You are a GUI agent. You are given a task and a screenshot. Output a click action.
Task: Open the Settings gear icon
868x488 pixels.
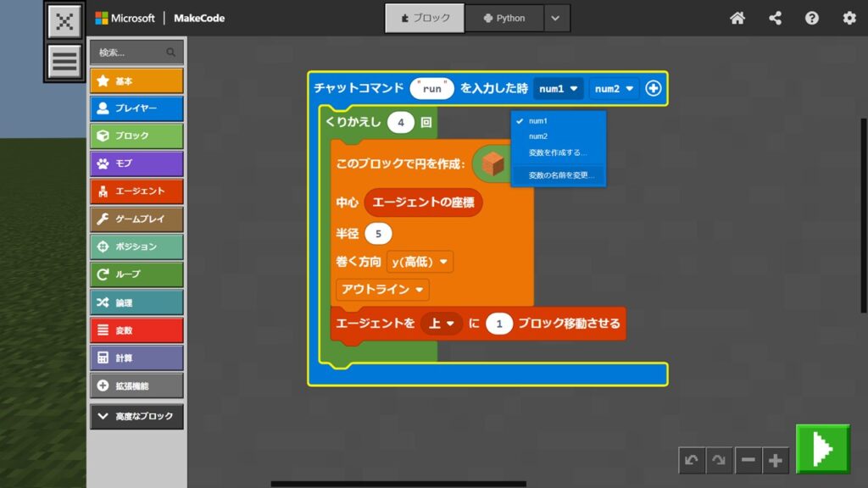pyautogui.click(x=849, y=18)
